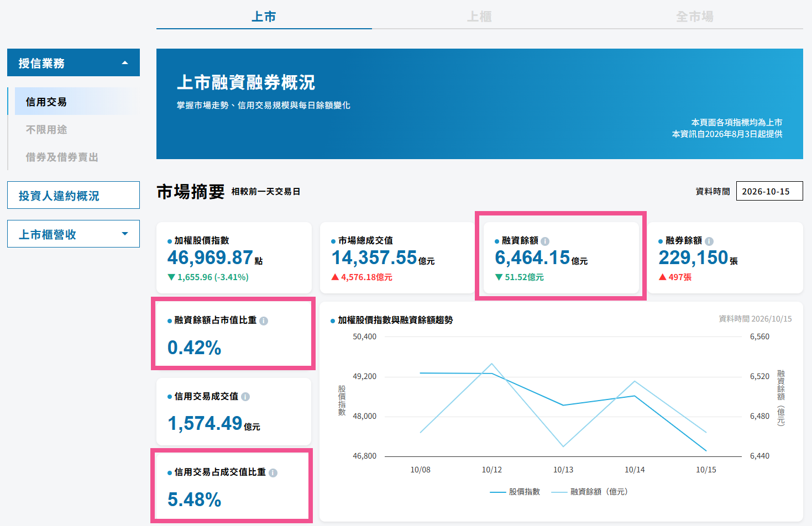This screenshot has width=812, height=526.
Task: Click the 14,357.55 market turnover value
Action: click(374, 257)
